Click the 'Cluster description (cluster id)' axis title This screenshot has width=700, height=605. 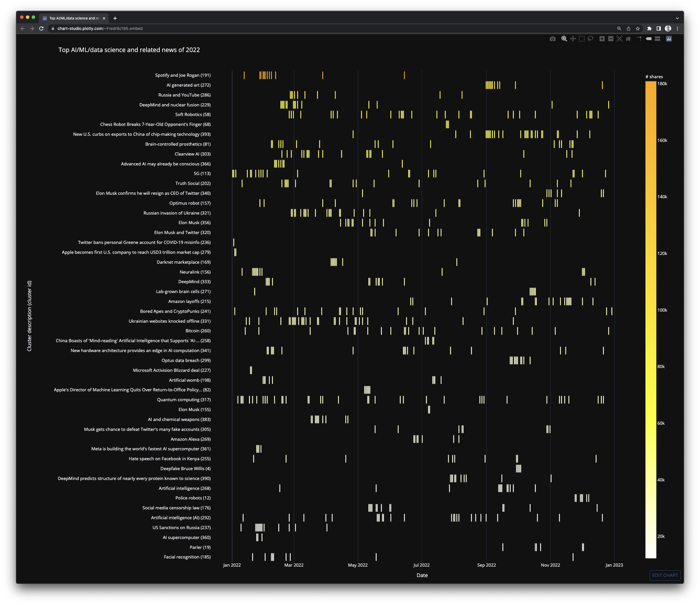pyautogui.click(x=29, y=316)
